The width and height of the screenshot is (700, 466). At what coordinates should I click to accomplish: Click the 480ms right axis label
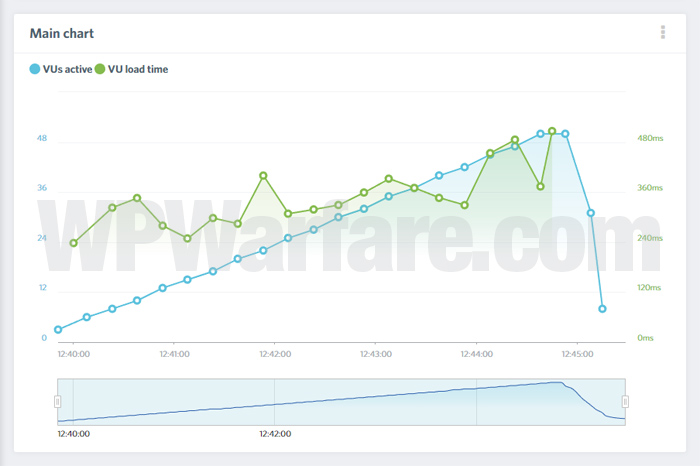coord(650,138)
